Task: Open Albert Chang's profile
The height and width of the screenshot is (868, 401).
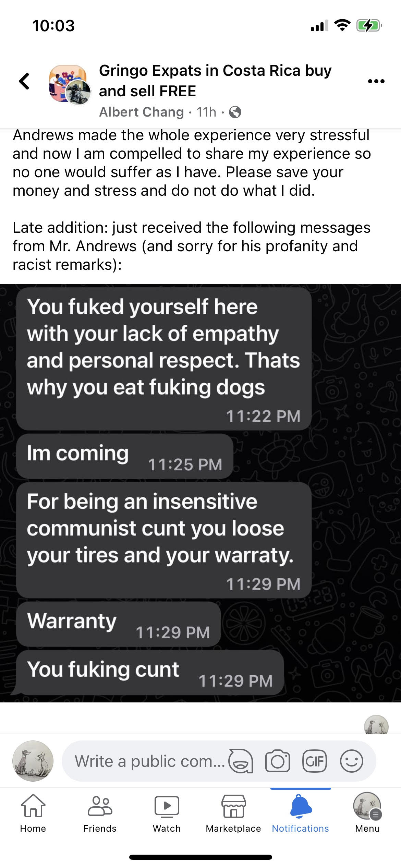Action: (x=142, y=112)
